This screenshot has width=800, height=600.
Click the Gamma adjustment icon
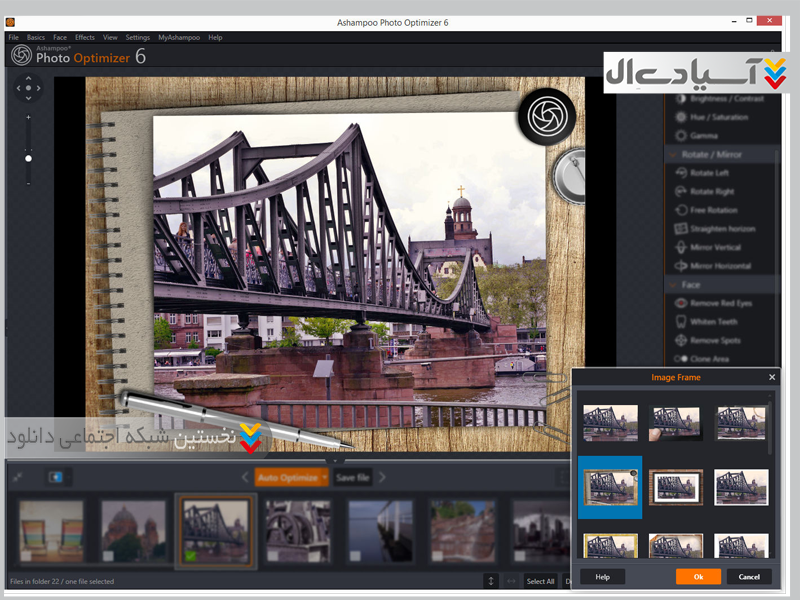tap(681, 136)
